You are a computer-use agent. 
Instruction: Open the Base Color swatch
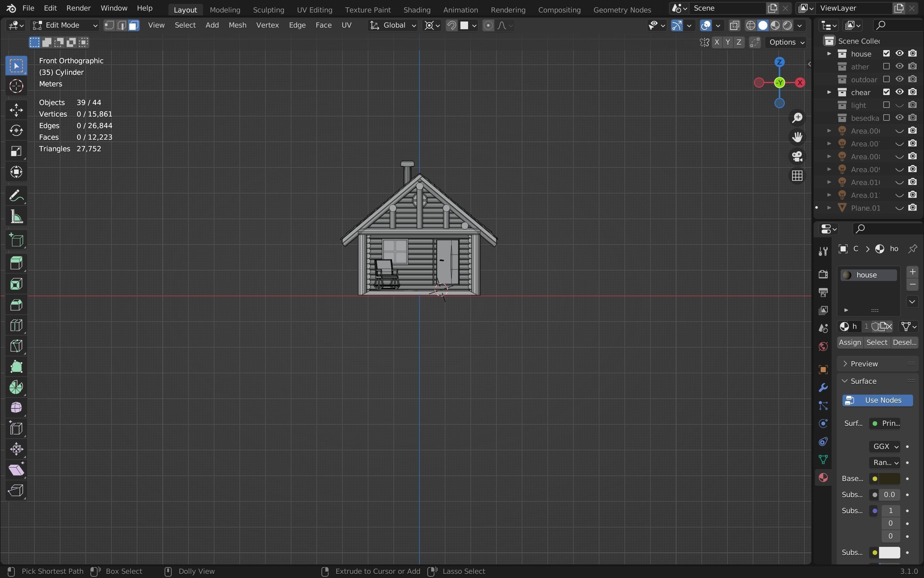coord(889,478)
